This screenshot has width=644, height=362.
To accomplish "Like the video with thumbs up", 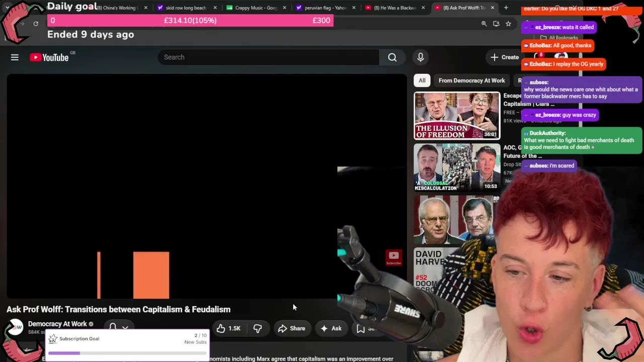I will [x=228, y=328].
